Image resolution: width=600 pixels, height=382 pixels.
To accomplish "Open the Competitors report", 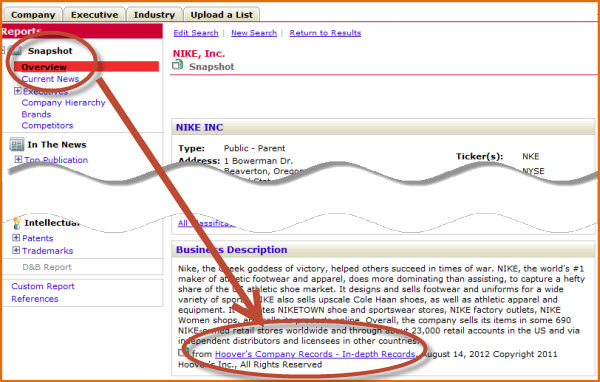I will point(47,125).
